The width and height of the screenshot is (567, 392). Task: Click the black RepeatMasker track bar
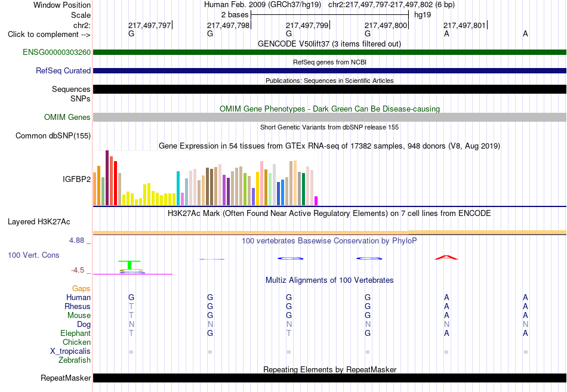click(x=330, y=378)
